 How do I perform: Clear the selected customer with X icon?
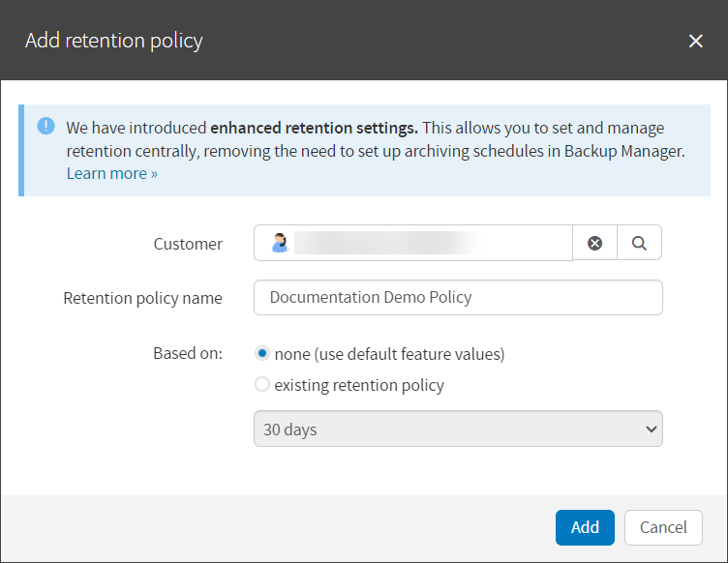[594, 244]
